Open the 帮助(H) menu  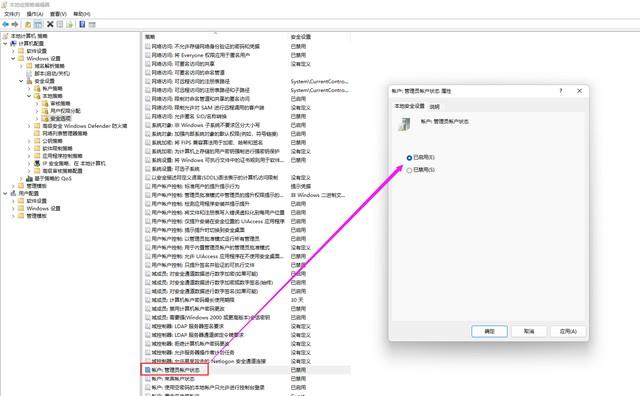pos(82,14)
